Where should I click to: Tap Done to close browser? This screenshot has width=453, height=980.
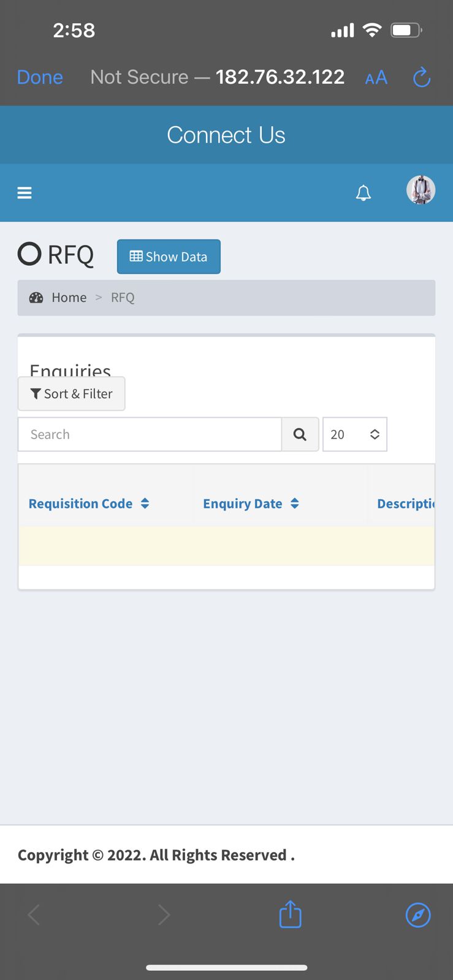tap(40, 77)
